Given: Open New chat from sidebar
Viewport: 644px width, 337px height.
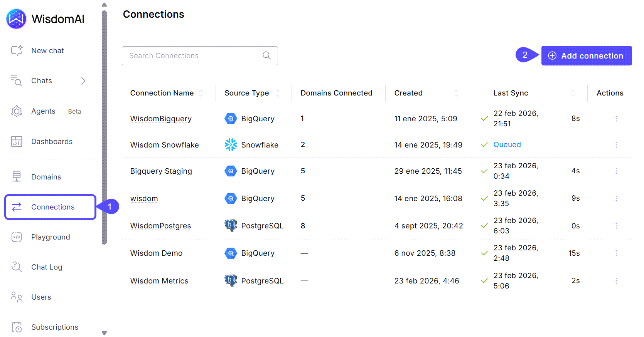Looking at the screenshot, I should point(47,50).
